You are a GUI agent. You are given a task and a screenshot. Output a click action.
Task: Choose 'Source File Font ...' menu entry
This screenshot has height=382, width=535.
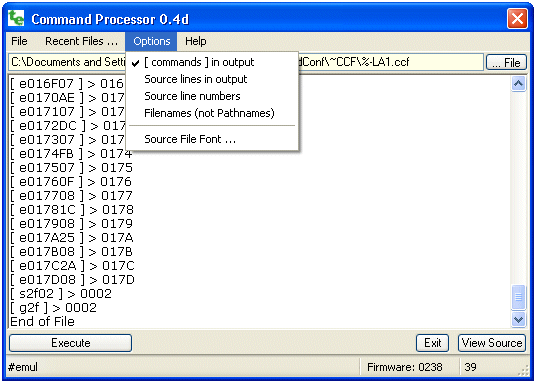tap(212, 139)
